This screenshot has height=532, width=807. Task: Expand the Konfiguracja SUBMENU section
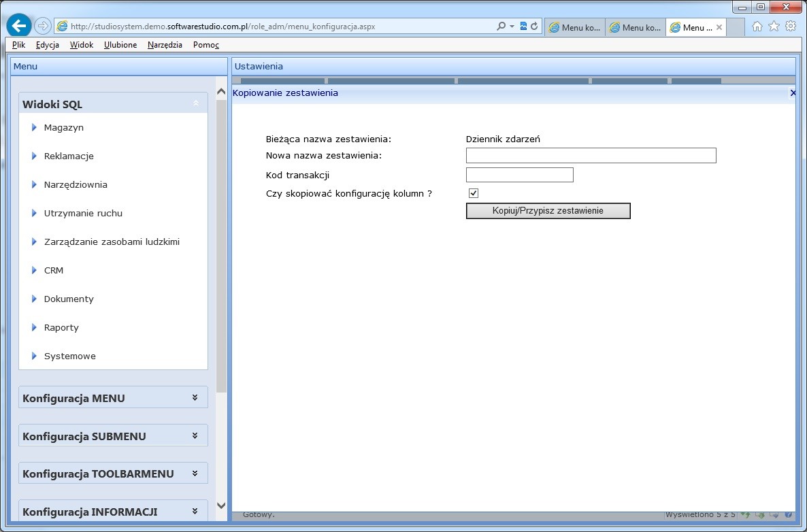coord(195,436)
